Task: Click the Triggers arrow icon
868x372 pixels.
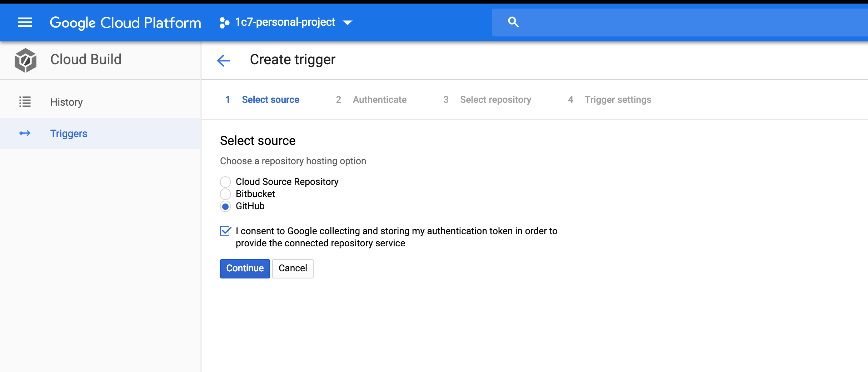Action: (x=25, y=133)
